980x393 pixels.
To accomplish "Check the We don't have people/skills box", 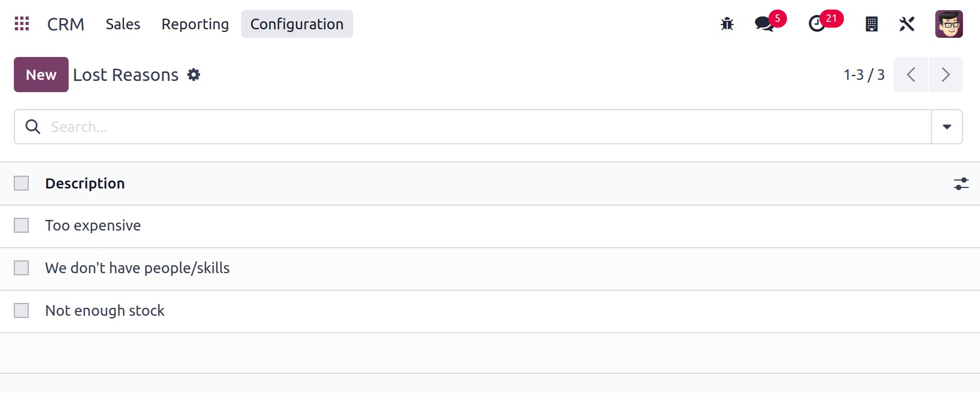I will tap(21, 268).
